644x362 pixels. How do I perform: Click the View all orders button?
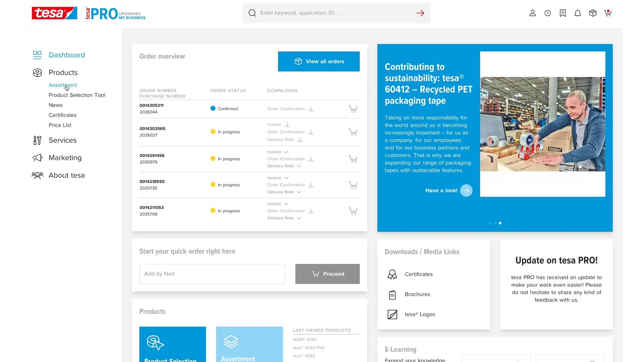coord(319,61)
